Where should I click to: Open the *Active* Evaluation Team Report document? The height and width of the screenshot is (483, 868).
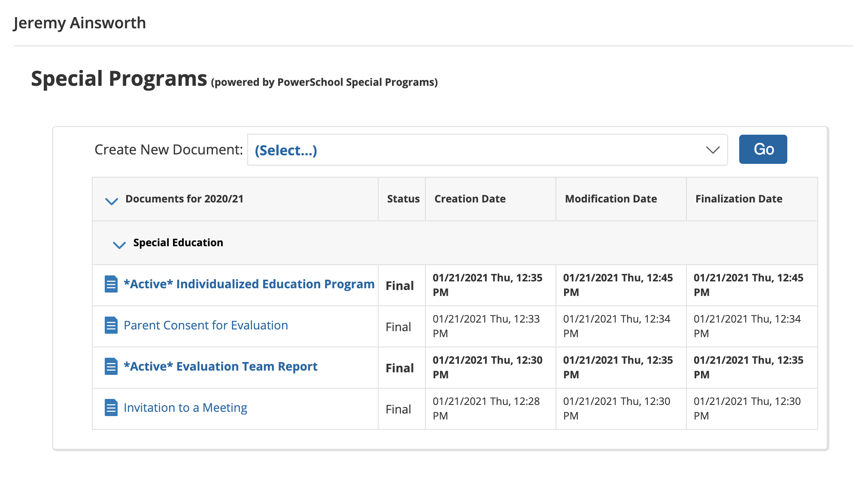click(x=221, y=366)
